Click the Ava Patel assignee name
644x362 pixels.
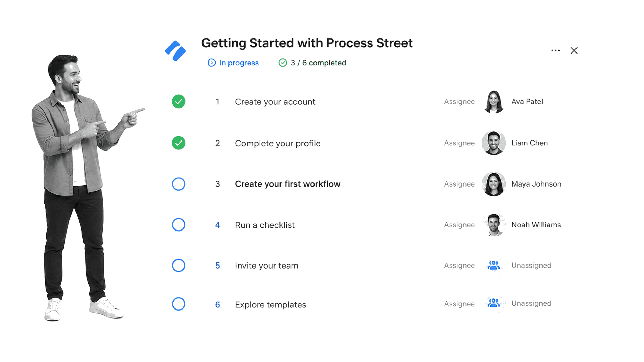point(527,102)
